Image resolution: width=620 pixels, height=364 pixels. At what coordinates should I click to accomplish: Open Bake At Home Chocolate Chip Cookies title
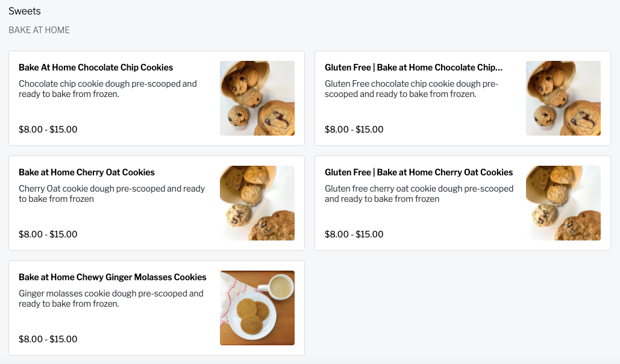[x=96, y=67]
